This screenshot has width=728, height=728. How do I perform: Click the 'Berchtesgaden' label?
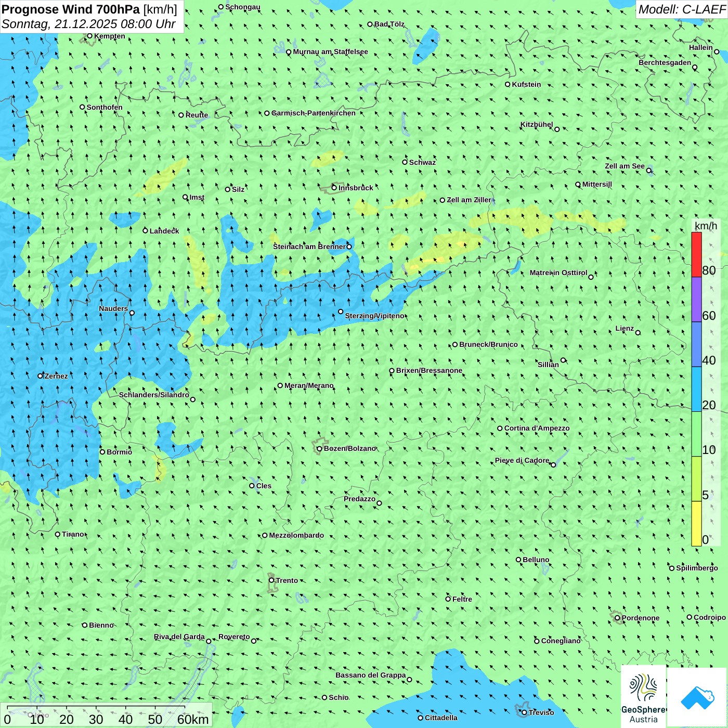pos(665,62)
